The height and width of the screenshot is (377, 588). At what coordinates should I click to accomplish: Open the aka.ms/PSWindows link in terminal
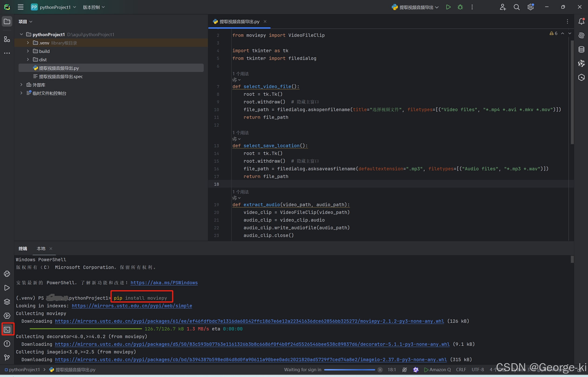tap(164, 282)
